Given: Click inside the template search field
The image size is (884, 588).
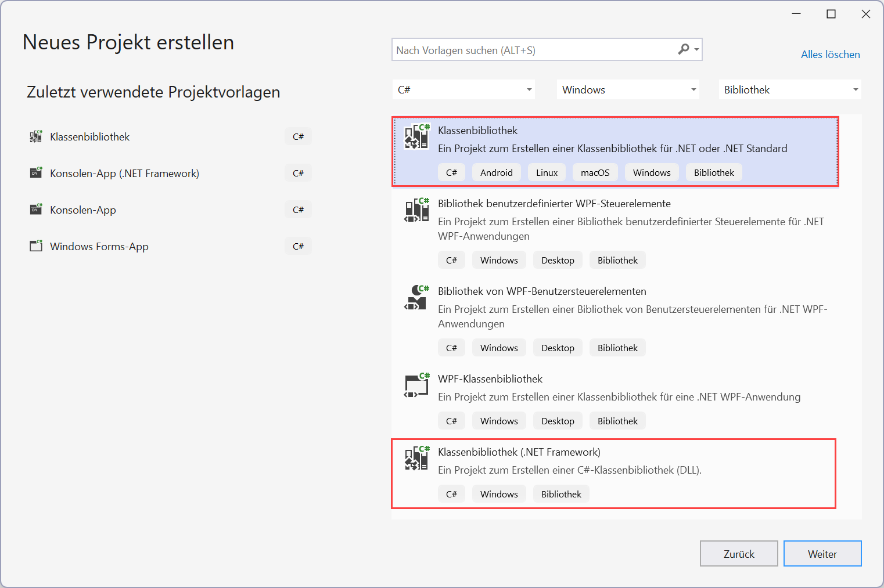Looking at the screenshot, I should click(523, 49).
